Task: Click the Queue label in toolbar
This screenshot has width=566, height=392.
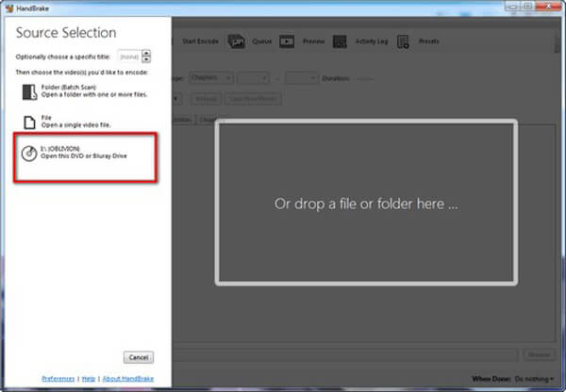Action: 261,41
